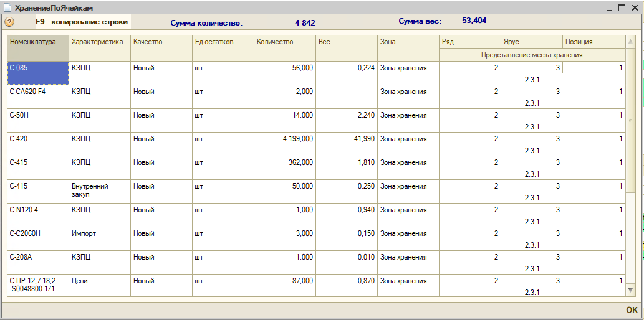Click the Сумма вес label
Image resolution: width=644 pixels, height=320 pixels.
tap(420, 21)
